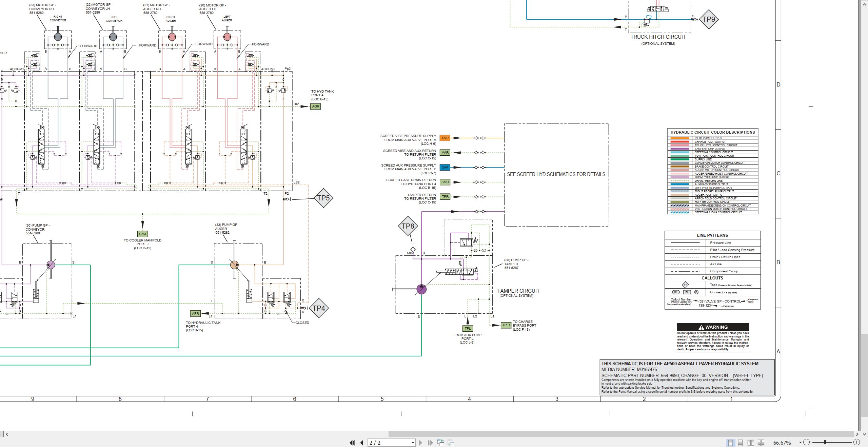Open the 66.67% zoom level dropdown
The image size is (868, 447).
click(800, 442)
